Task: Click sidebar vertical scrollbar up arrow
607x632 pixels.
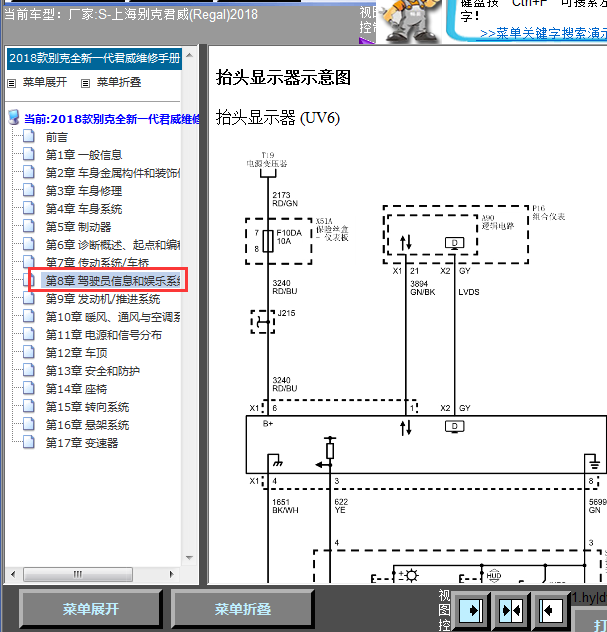Action: (x=189, y=55)
